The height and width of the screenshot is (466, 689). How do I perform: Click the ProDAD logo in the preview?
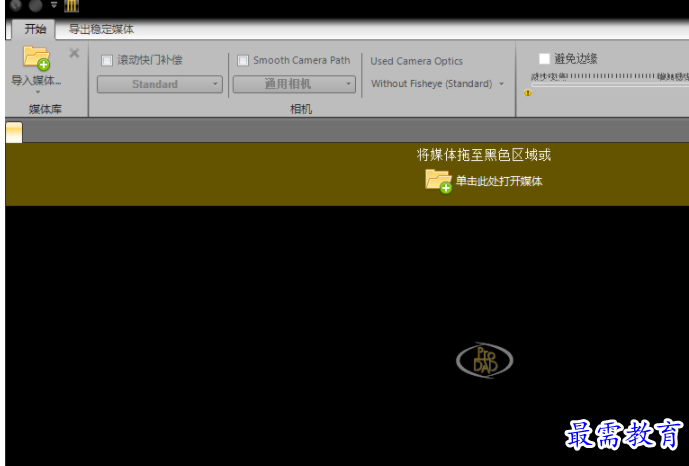(484, 360)
